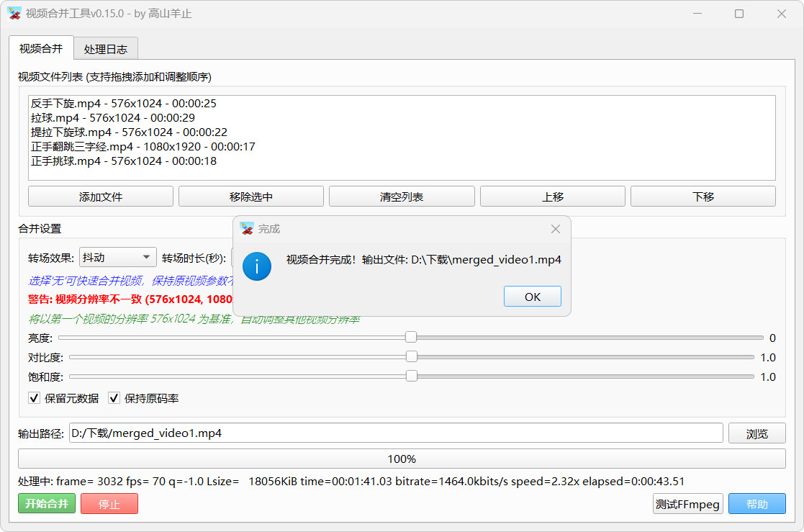Click the 处理中 frame status line
Viewport: 804px width, 532px height.
[x=351, y=481]
